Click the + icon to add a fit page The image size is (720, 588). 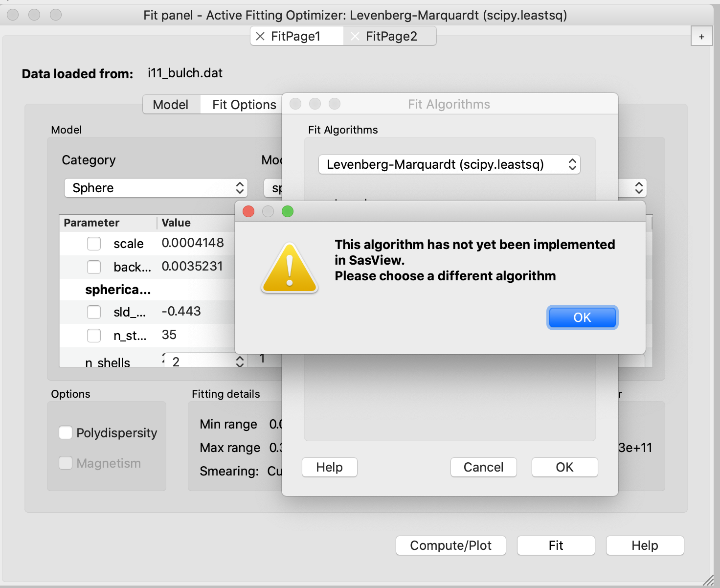point(701,36)
